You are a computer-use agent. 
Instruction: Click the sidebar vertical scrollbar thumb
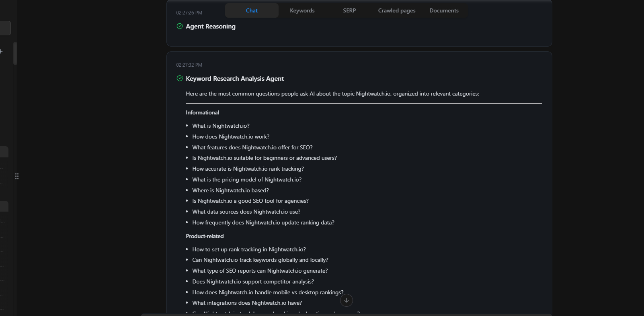(15, 53)
